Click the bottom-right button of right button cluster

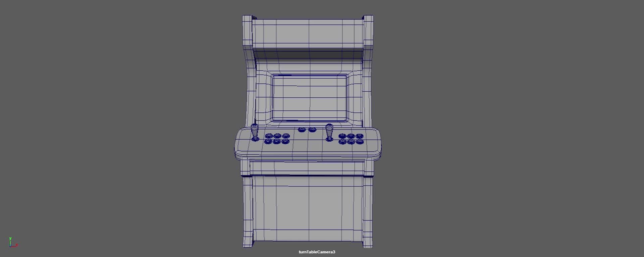click(x=360, y=142)
